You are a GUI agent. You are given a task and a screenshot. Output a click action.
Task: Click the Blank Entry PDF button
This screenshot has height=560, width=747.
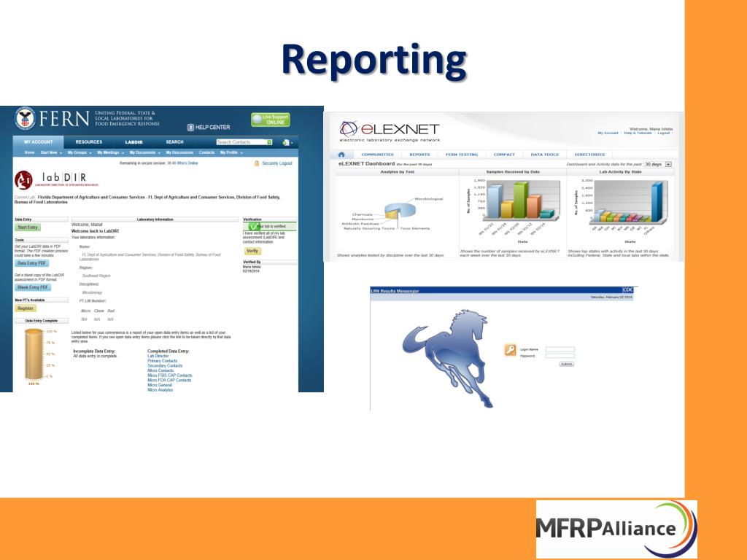point(33,287)
